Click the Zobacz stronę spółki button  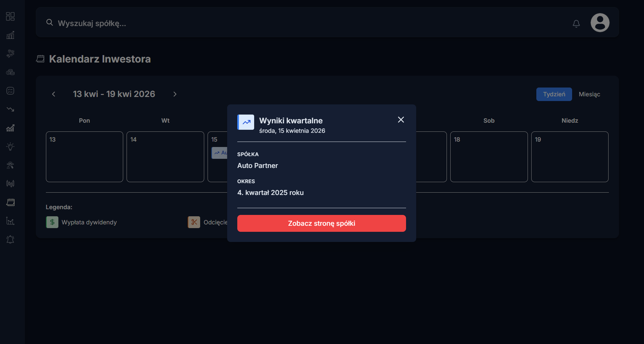point(321,223)
